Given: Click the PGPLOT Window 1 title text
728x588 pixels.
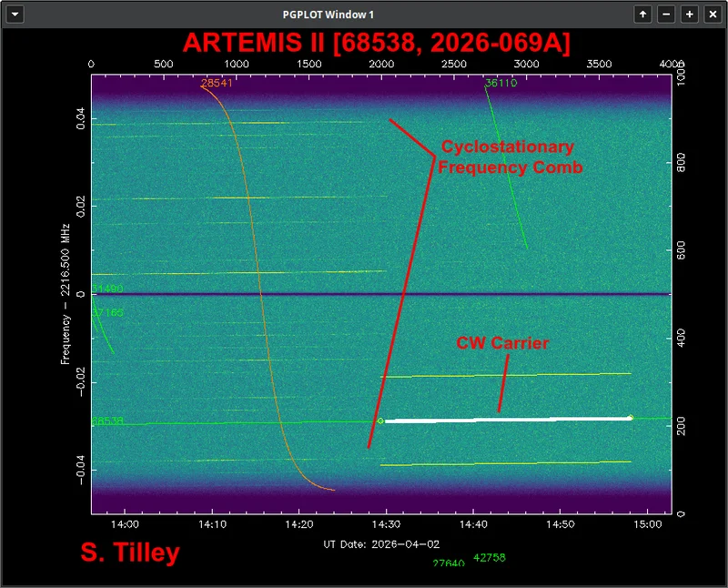Looking at the screenshot, I should point(329,15).
